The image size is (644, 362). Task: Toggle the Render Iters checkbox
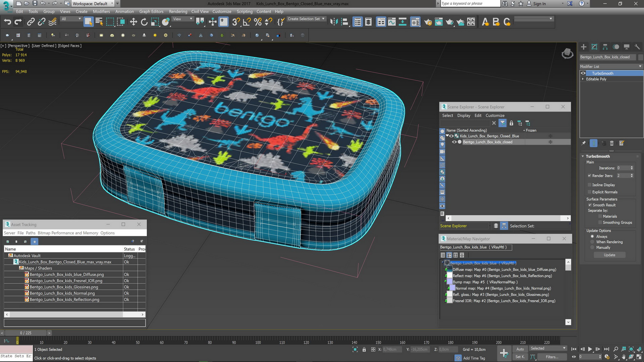point(589,176)
